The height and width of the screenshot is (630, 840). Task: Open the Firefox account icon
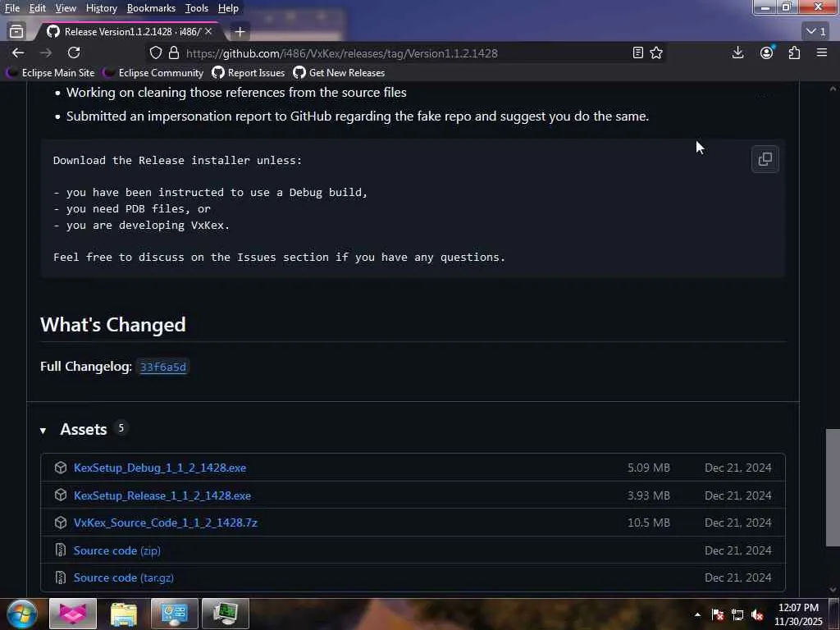pyautogui.click(x=767, y=52)
